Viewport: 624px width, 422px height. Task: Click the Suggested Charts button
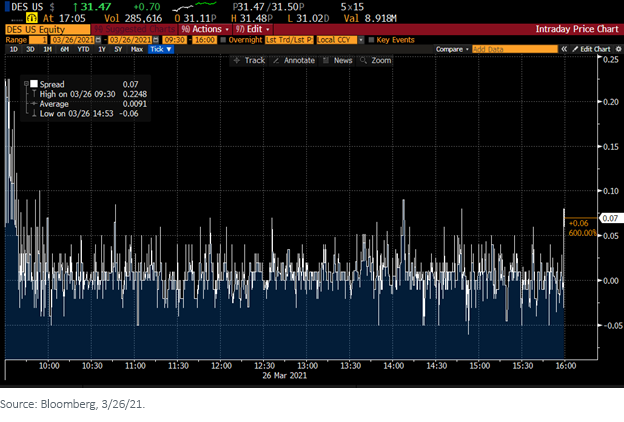point(135,29)
